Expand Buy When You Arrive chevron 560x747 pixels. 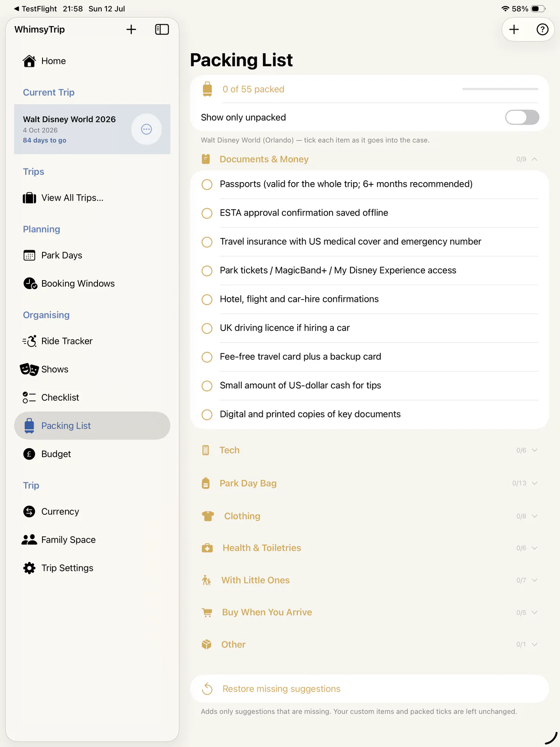tap(534, 613)
